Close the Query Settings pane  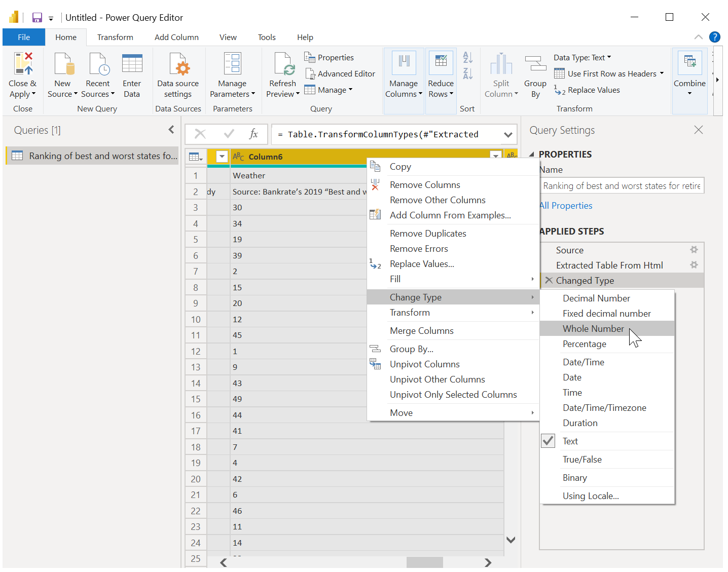point(699,130)
